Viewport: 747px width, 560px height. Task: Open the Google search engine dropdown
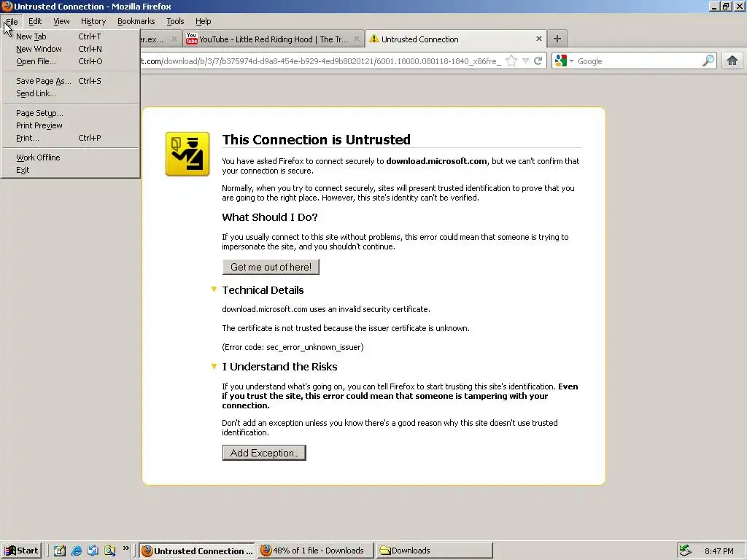[564, 61]
